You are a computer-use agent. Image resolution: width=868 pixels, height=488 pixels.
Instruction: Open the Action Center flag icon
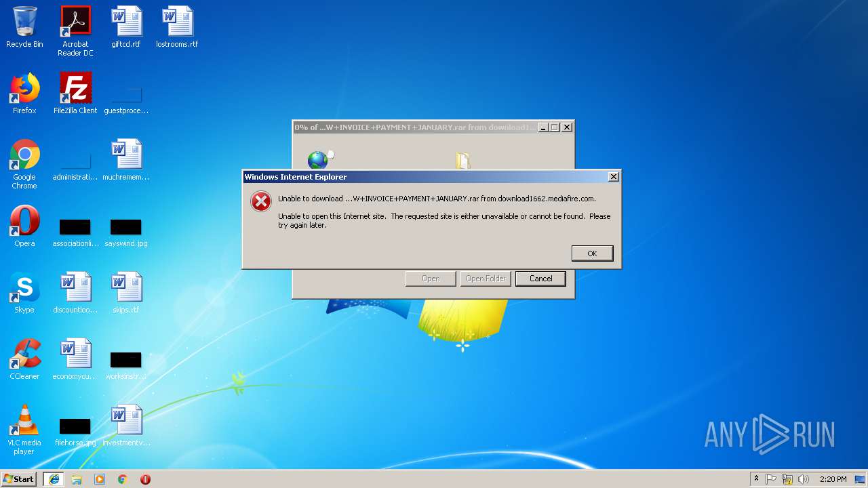pyautogui.click(x=771, y=479)
